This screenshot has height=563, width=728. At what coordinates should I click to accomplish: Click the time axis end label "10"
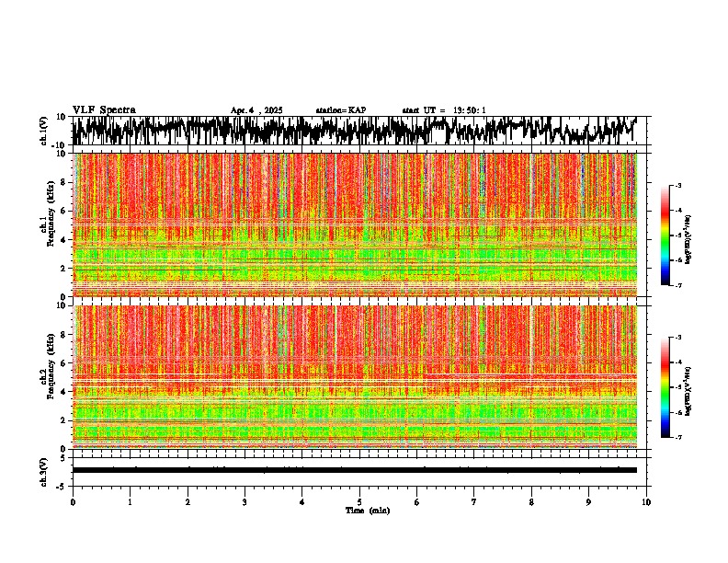(x=646, y=502)
